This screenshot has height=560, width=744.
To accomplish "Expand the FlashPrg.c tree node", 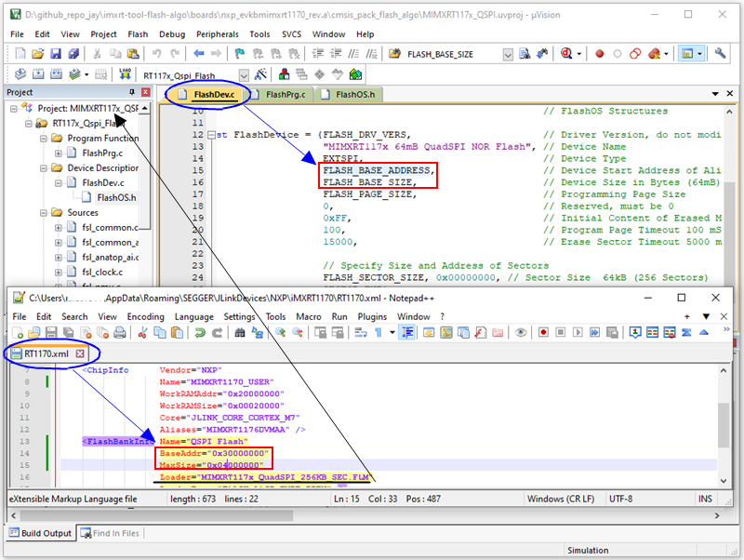I will click(58, 153).
